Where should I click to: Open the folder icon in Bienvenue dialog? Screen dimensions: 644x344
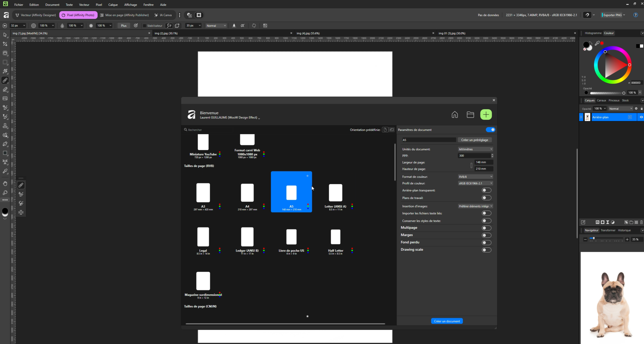tap(470, 115)
